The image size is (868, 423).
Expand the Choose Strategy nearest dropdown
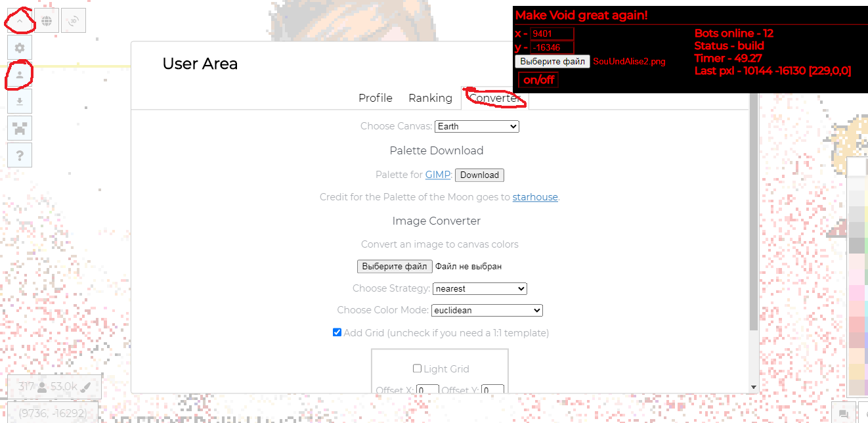pos(480,288)
